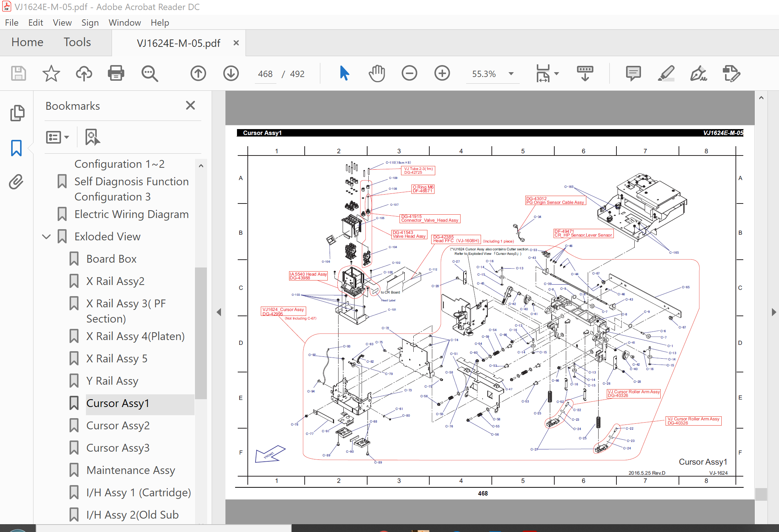Image resolution: width=779 pixels, height=532 pixels.
Task: Switch to the Tools tab
Action: [x=77, y=42]
